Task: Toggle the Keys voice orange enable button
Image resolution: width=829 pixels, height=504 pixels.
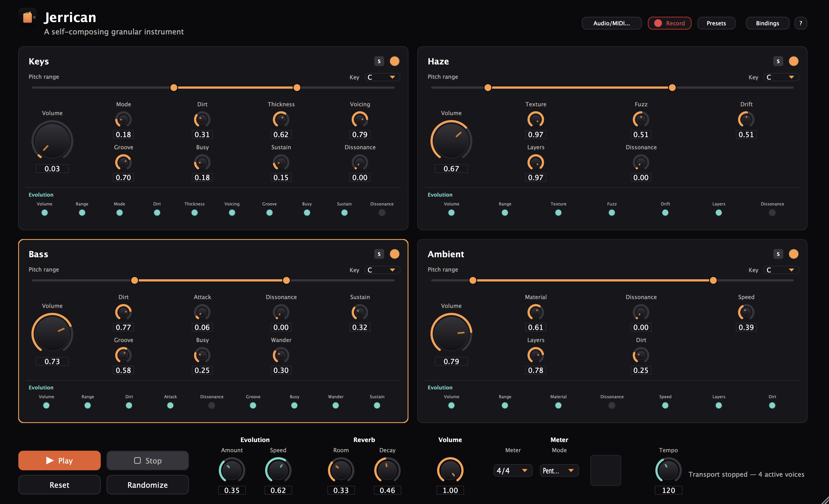Action: click(x=394, y=61)
